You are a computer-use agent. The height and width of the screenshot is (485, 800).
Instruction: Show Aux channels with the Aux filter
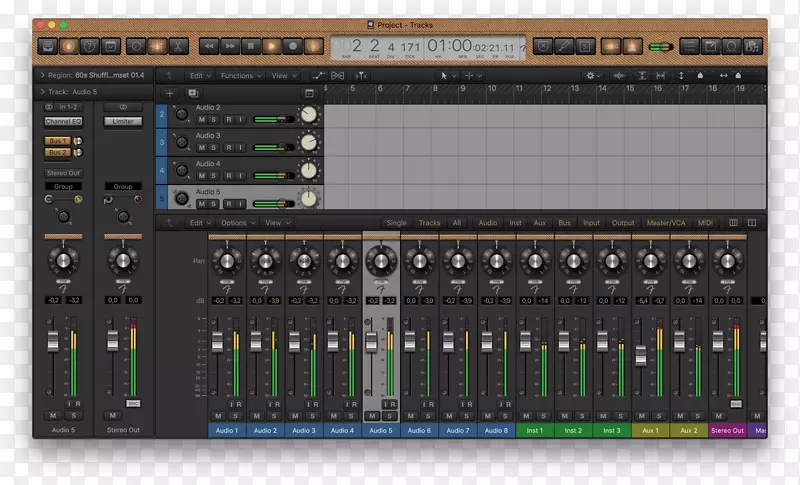541,223
